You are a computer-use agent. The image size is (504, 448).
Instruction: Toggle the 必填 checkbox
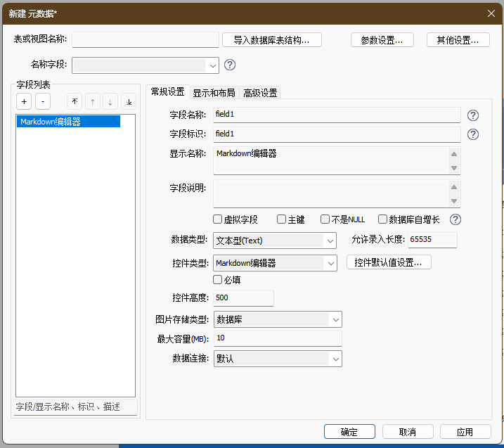coord(218,280)
